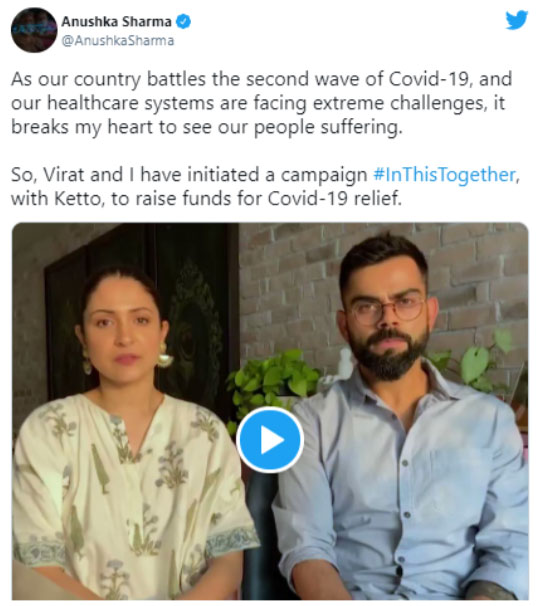Click the Anushka Sharma display name
The width and height of the screenshot is (546, 606).
click(x=116, y=22)
